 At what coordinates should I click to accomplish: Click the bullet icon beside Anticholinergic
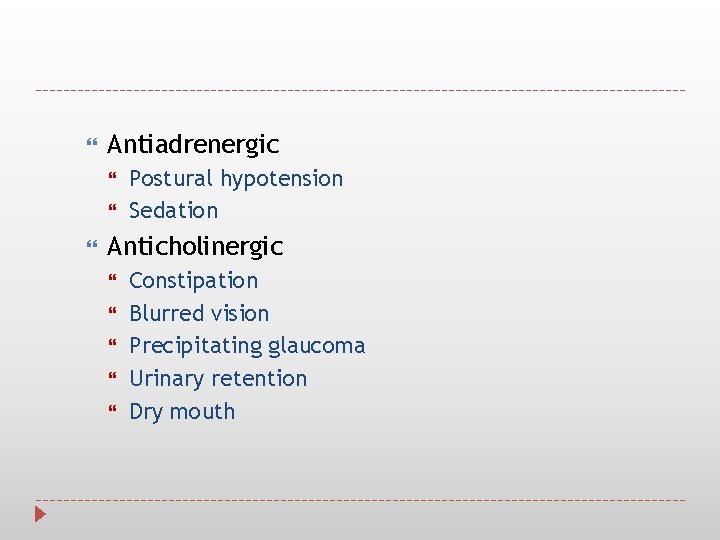point(93,246)
